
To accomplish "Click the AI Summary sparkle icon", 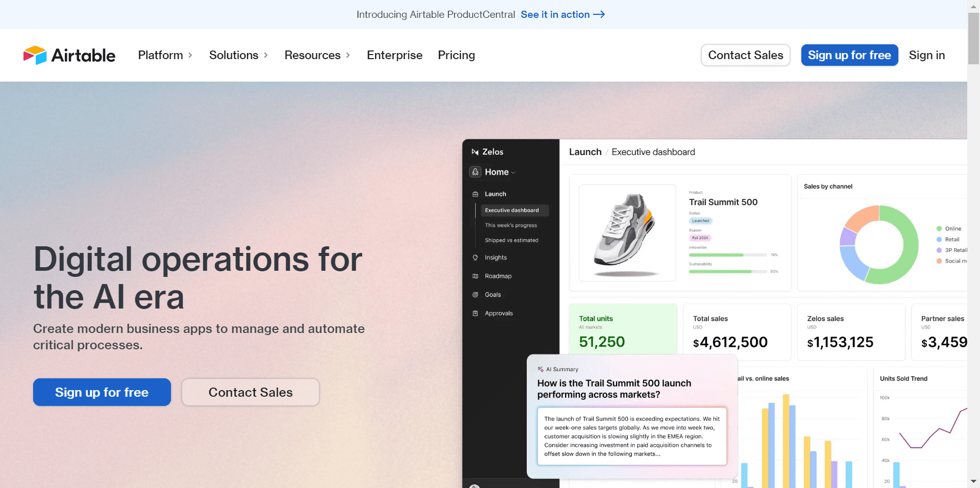I will (540, 369).
